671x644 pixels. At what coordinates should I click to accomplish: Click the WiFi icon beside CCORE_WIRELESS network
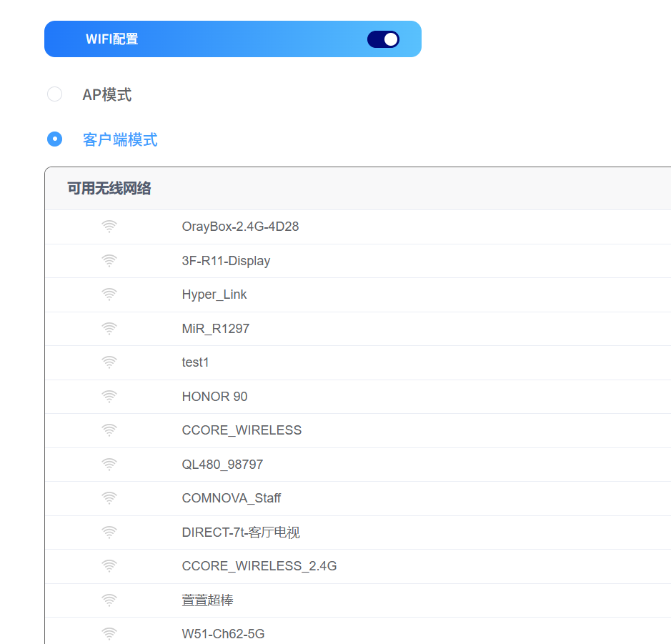pyautogui.click(x=109, y=430)
